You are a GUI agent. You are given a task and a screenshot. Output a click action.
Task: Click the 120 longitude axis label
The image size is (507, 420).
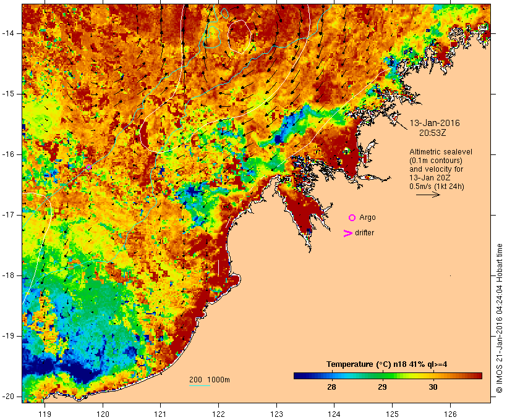coord(103,414)
